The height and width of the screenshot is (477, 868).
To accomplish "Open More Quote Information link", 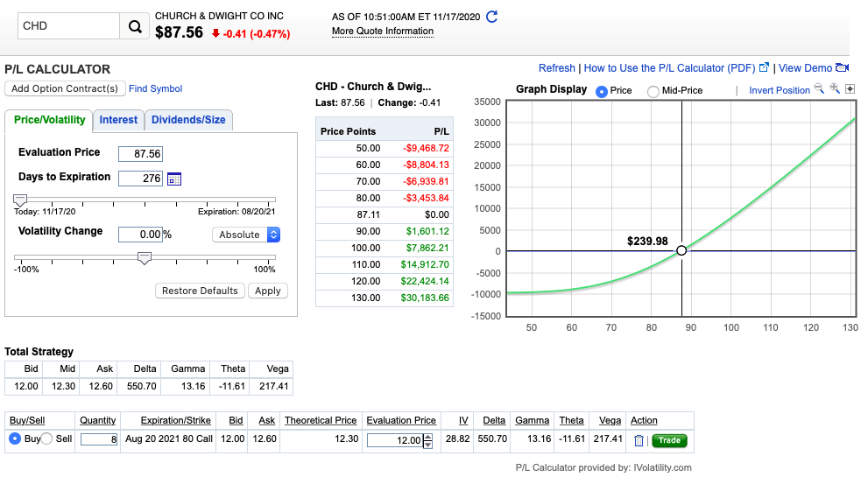I will (x=383, y=32).
